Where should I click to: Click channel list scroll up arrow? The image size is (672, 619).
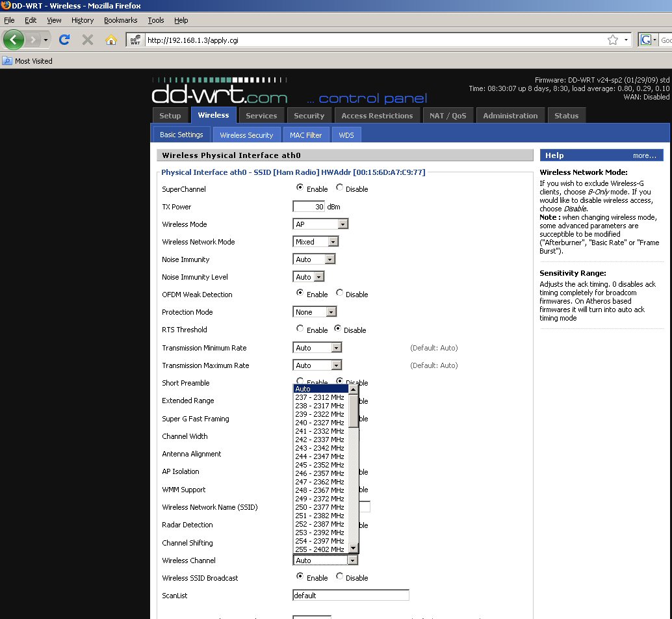(x=353, y=389)
